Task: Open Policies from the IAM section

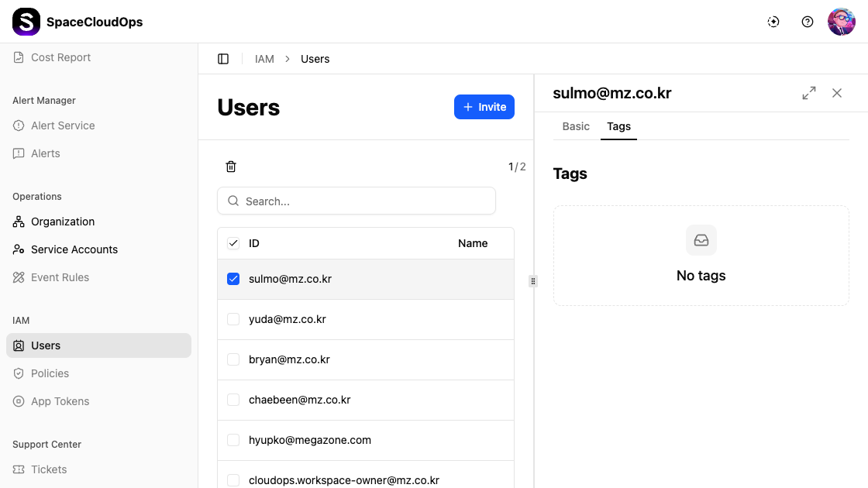Action: 50,373
